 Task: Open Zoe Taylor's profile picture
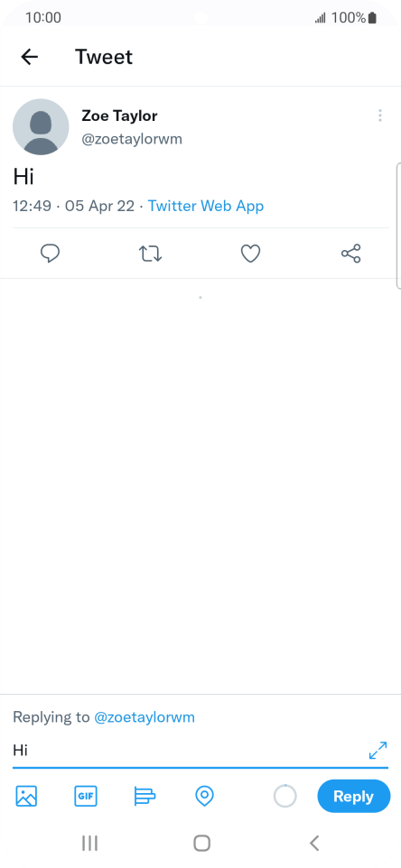point(41,126)
